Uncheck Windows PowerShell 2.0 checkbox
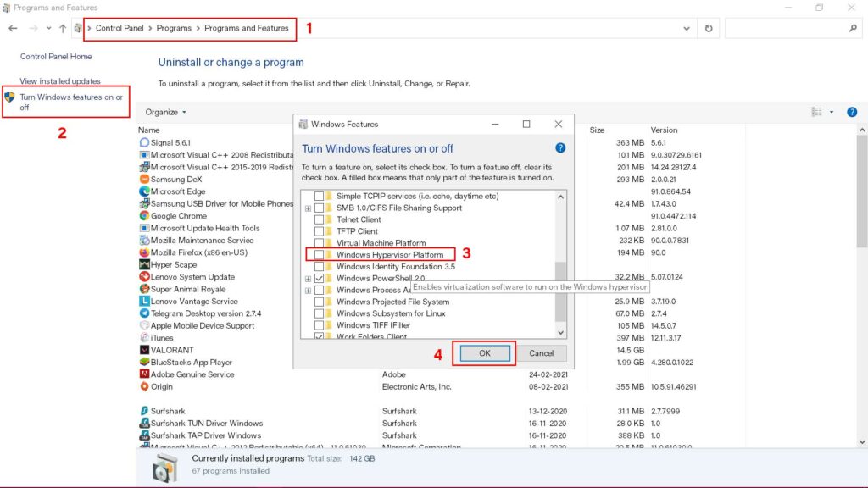Viewport: 868px width, 488px height. [319, 278]
